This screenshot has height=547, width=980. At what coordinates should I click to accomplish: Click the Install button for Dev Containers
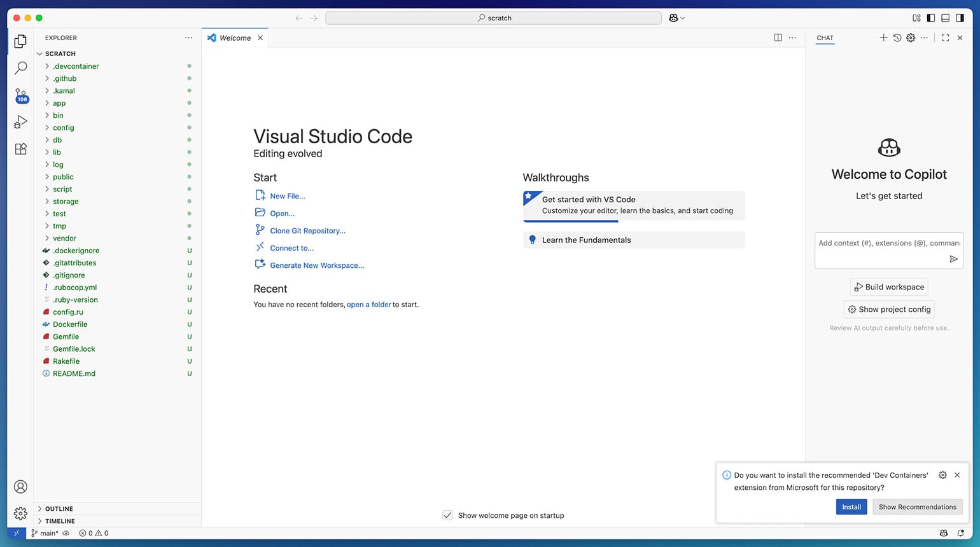(x=851, y=507)
